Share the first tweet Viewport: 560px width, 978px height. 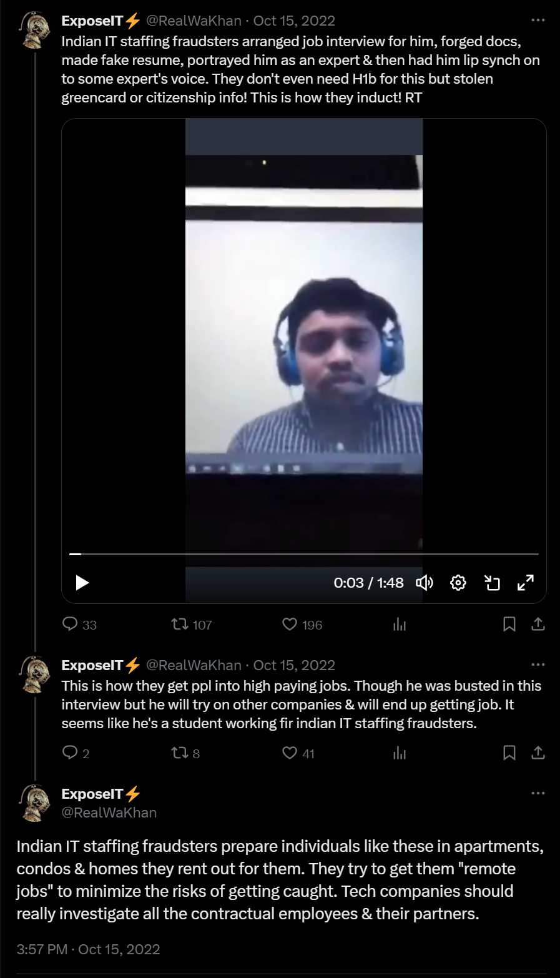tap(538, 624)
